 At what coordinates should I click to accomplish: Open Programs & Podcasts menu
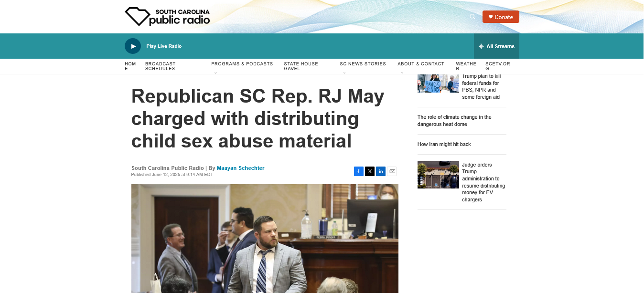click(x=242, y=63)
